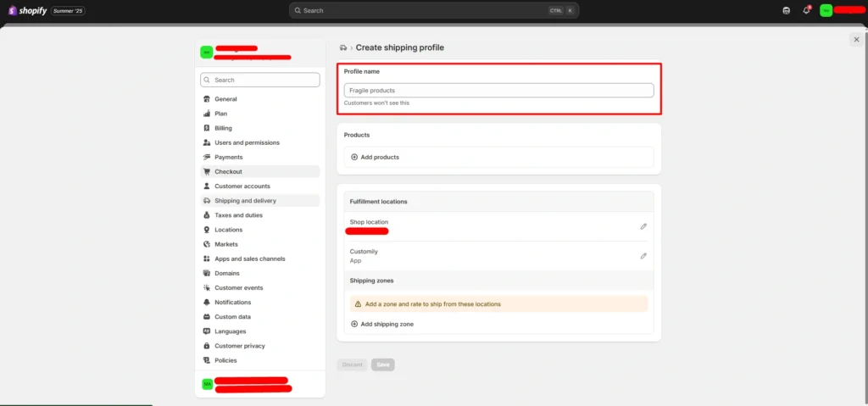Click the zone and rate warning banner
This screenshot has width=868, height=406.
click(x=498, y=304)
